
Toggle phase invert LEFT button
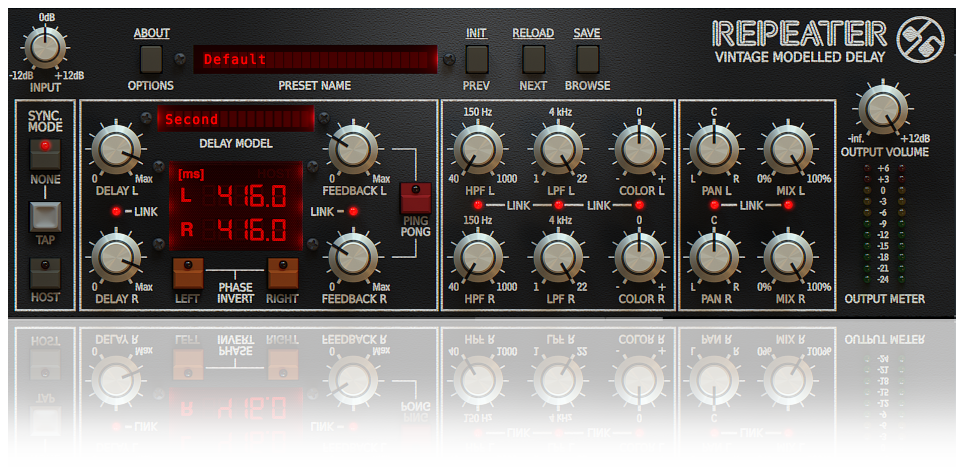tap(188, 273)
